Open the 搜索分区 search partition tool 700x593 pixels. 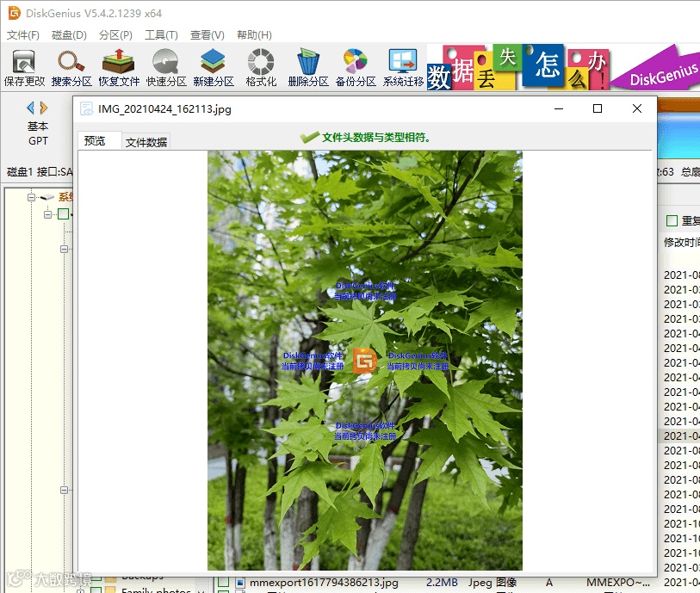(x=71, y=68)
